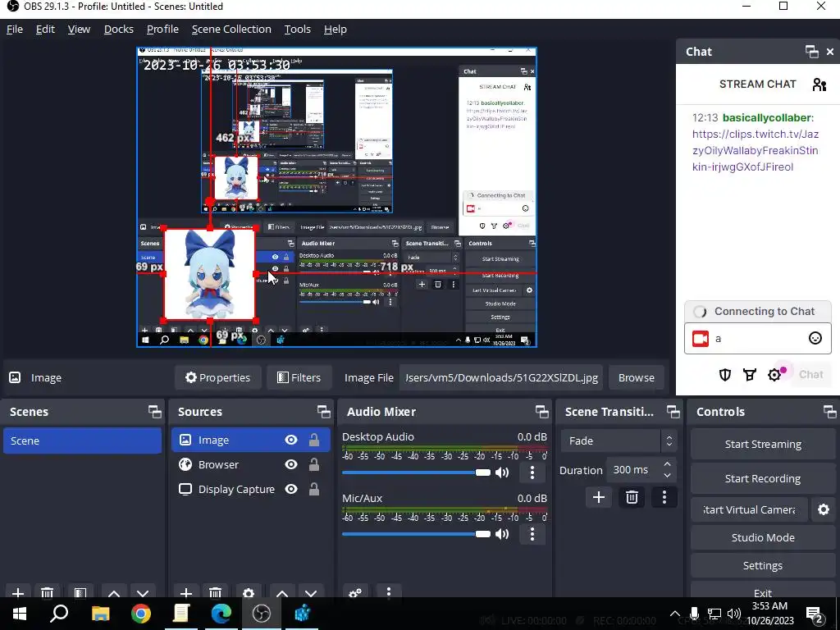Select the Scene item in Scenes list

coord(83,441)
